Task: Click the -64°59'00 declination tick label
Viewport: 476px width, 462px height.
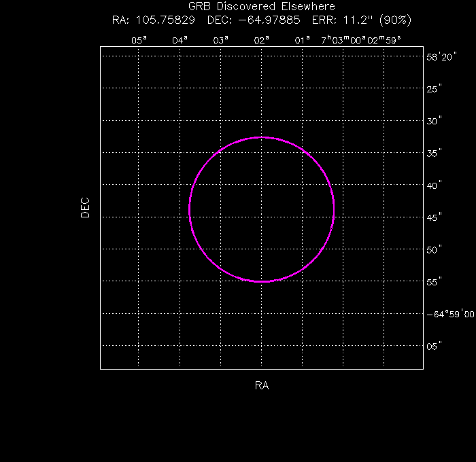Action: [450, 314]
